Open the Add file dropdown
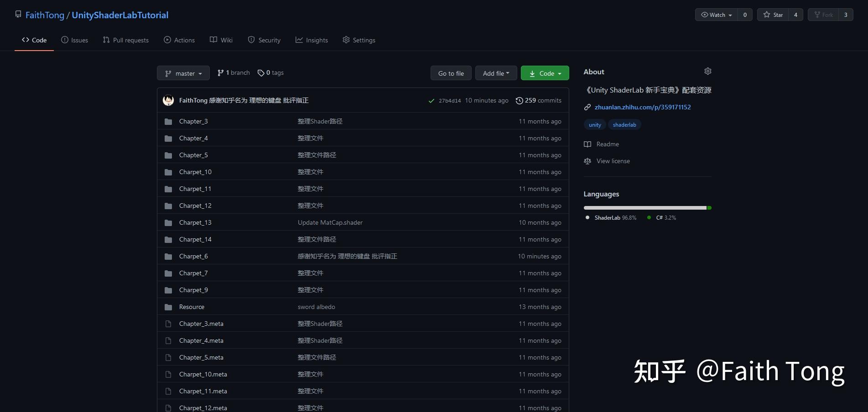Screen dimensions: 868x412 (495, 73)
